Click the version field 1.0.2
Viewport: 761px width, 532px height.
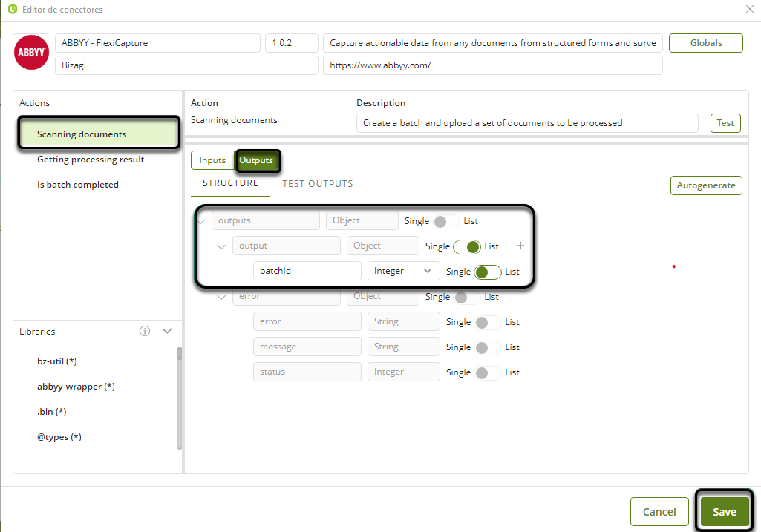(292, 43)
